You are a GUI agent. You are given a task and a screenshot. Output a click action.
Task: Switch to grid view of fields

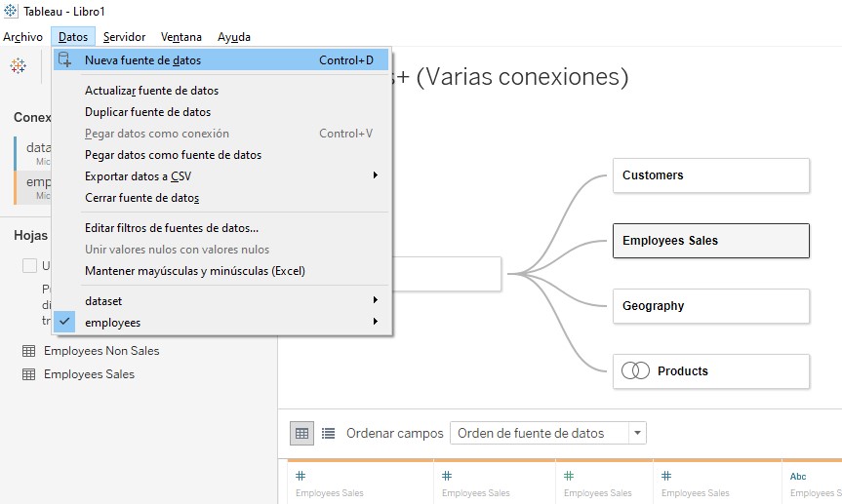[x=301, y=433]
